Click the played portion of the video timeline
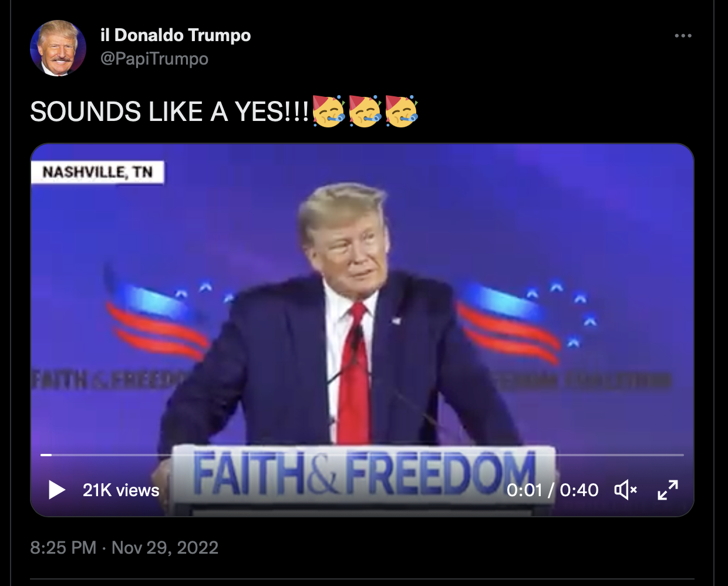 pyautogui.click(x=46, y=454)
